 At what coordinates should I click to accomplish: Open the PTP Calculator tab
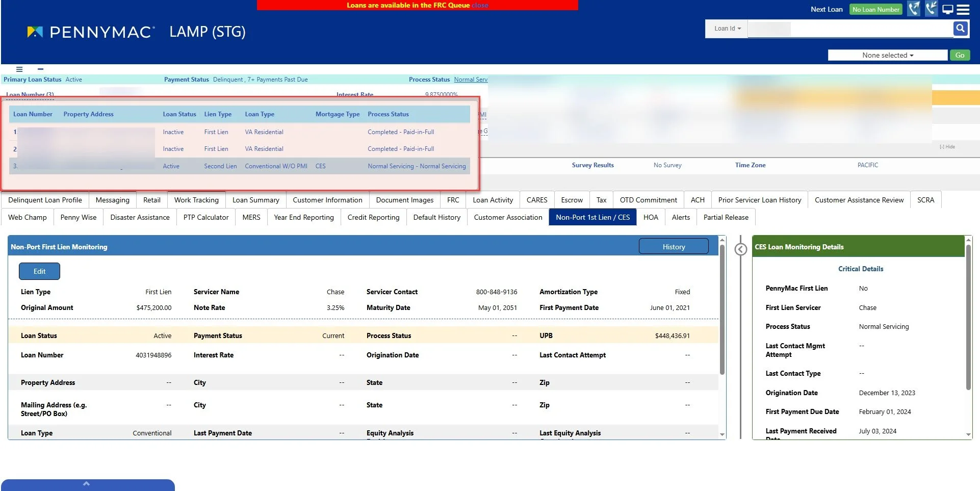[206, 217]
